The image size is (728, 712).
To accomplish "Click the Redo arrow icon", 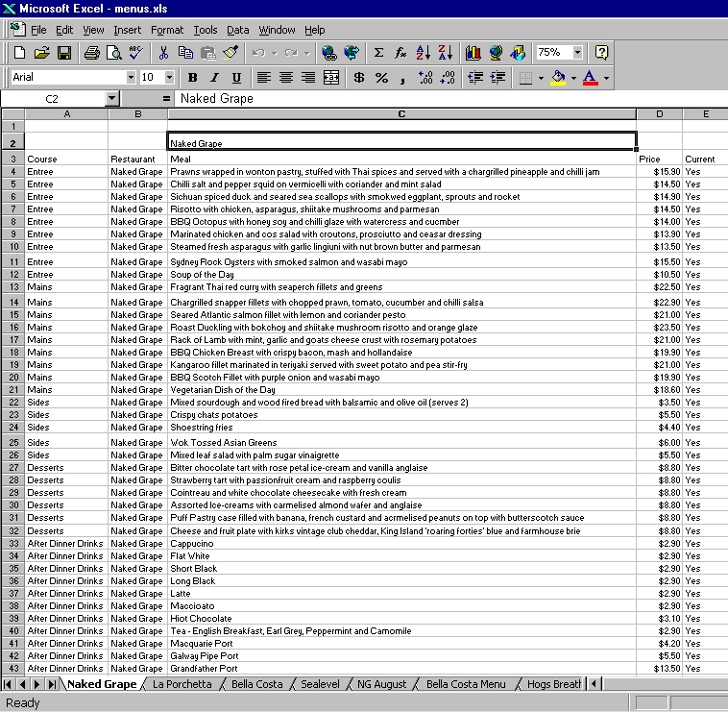I will point(291,53).
